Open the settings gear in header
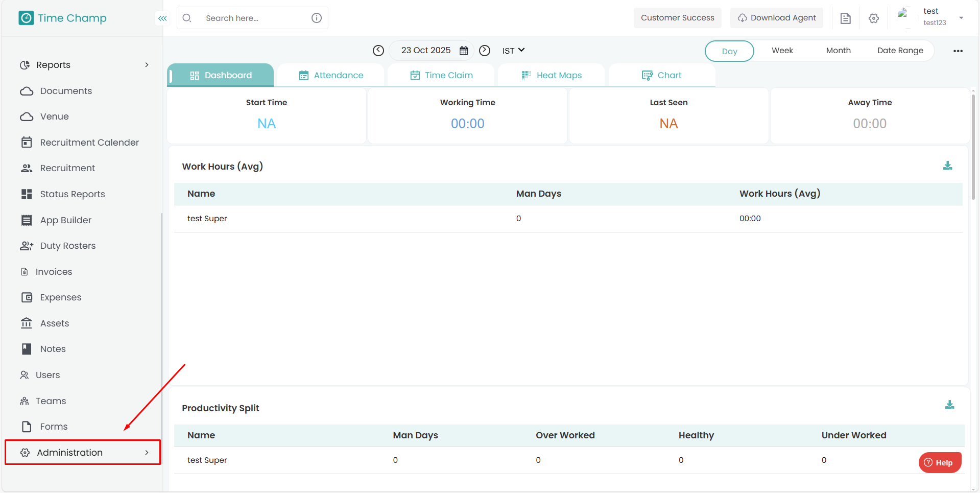Viewport: 980px width, 493px height. (874, 18)
